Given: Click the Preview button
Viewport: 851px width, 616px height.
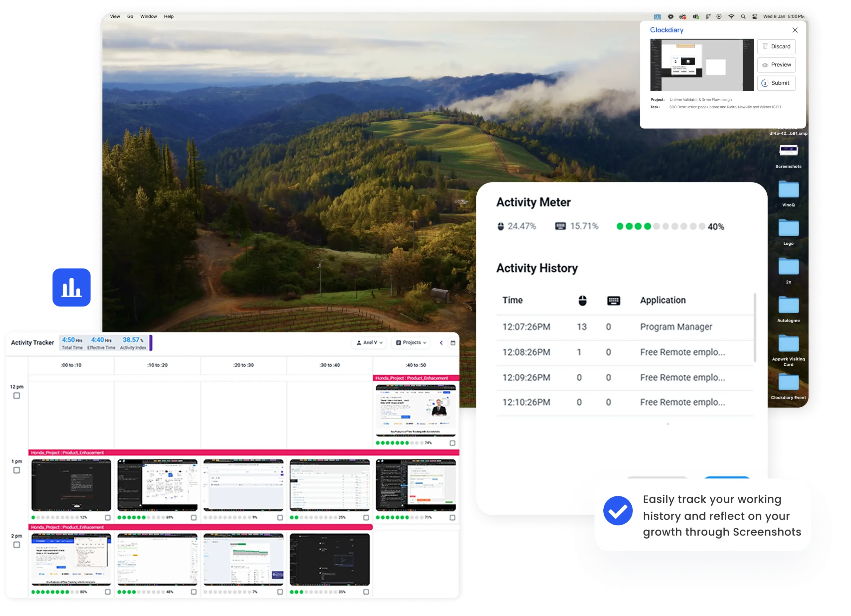Looking at the screenshot, I should 776,65.
